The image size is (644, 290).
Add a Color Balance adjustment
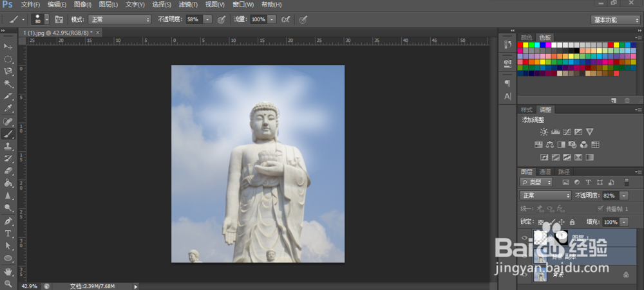point(550,145)
